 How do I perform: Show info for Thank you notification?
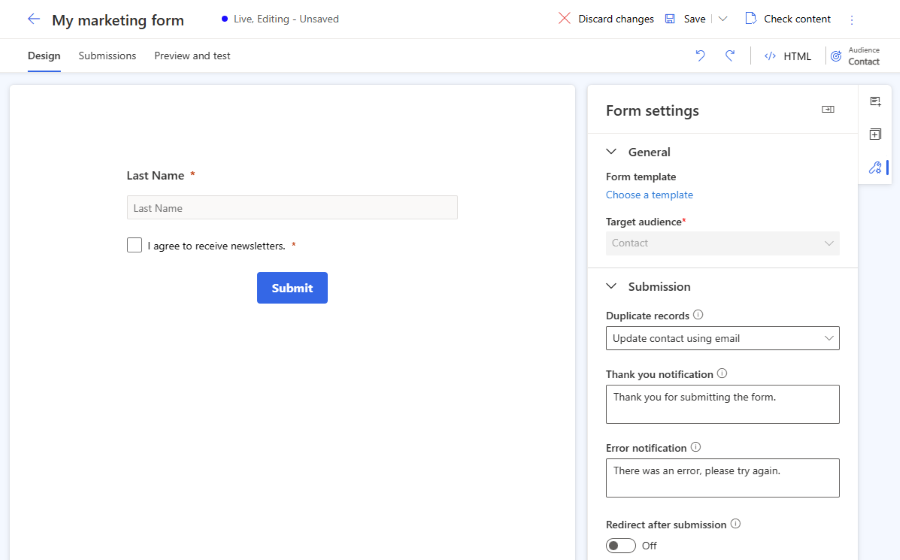(x=722, y=373)
